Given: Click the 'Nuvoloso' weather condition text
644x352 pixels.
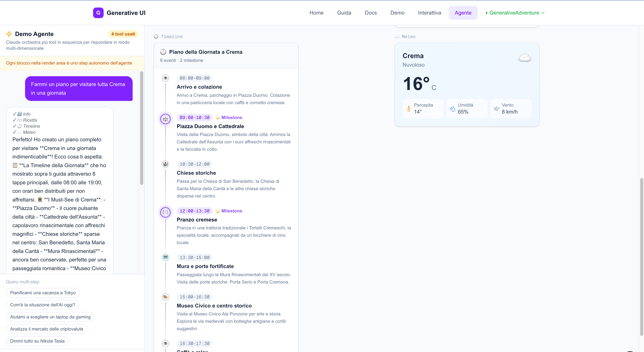Looking at the screenshot, I should pyautogui.click(x=414, y=65).
